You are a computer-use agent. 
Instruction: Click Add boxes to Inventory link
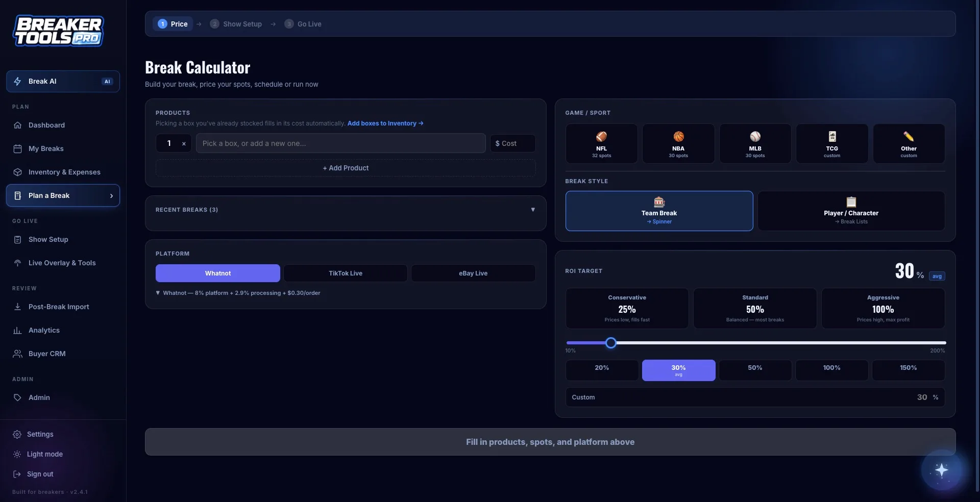pos(385,123)
